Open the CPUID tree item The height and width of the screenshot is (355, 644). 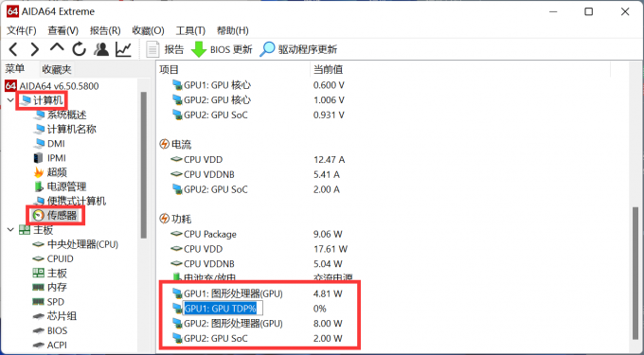[53, 259]
